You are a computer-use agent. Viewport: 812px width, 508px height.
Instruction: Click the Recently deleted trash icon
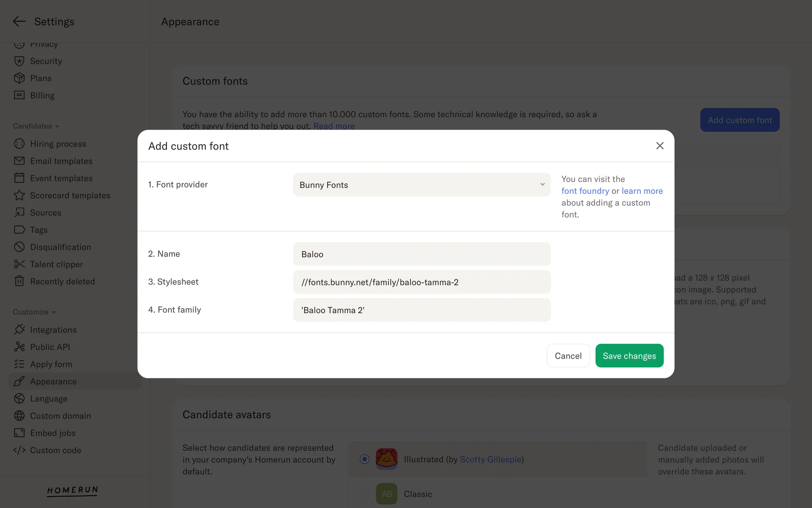[19, 281]
